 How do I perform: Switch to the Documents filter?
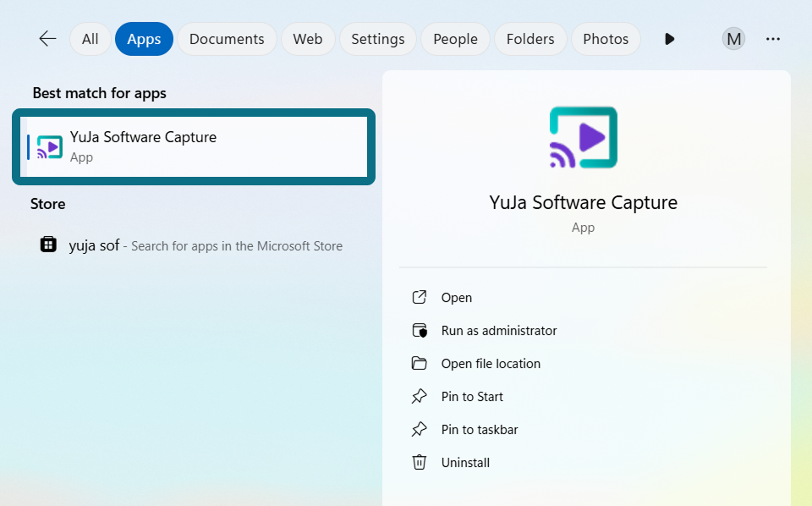[x=227, y=39]
